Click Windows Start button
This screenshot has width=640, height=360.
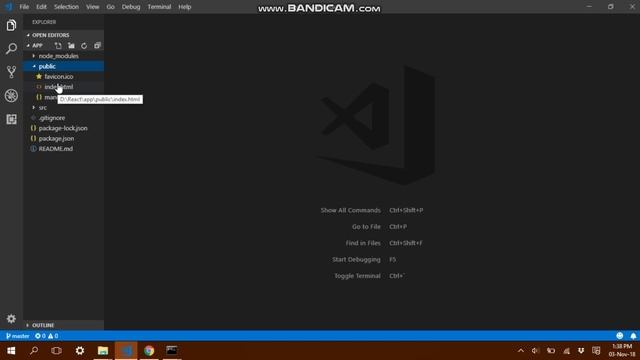[x=11, y=351]
